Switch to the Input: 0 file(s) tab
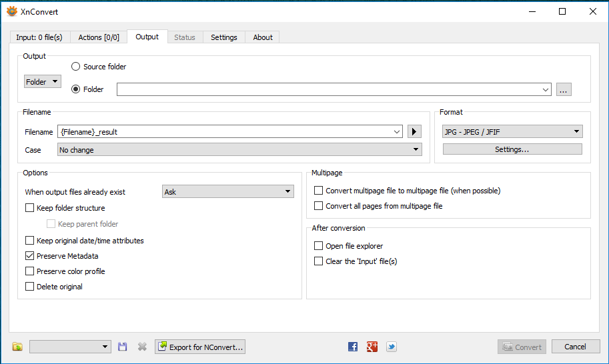609x364 pixels. 39,37
